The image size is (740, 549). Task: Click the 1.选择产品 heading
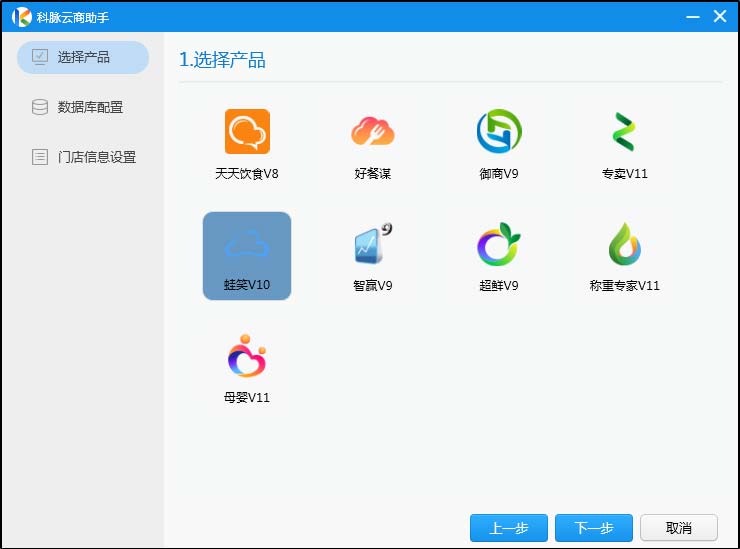[222, 60]
